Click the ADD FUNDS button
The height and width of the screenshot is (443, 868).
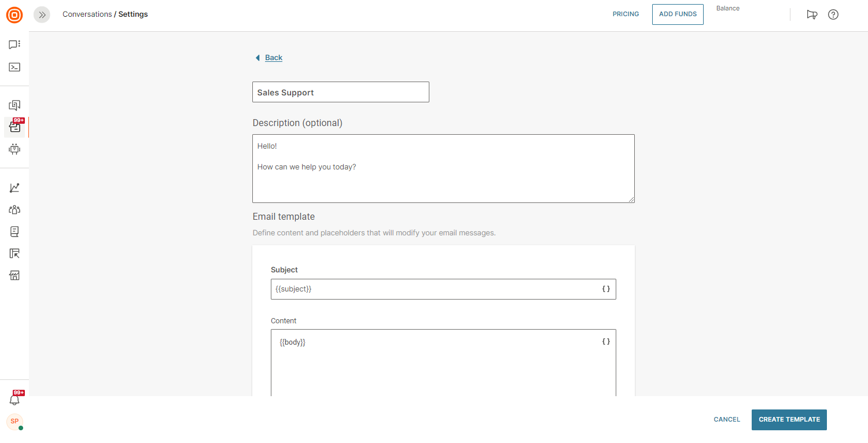[x=678, y=14]
